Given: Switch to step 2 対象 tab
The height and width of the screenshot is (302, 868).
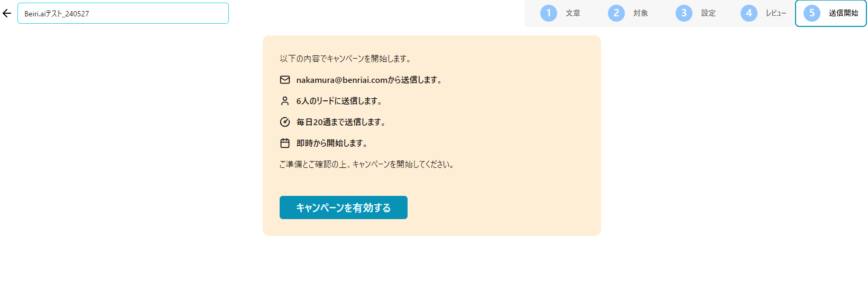Looking at the screenshot, I should [x=628, y=13].
